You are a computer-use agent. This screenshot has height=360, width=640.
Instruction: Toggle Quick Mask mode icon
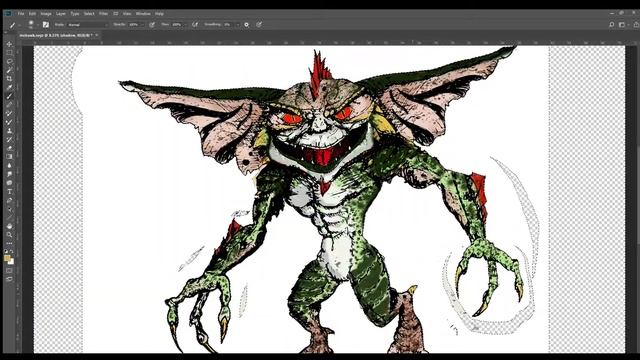(9, 271)
